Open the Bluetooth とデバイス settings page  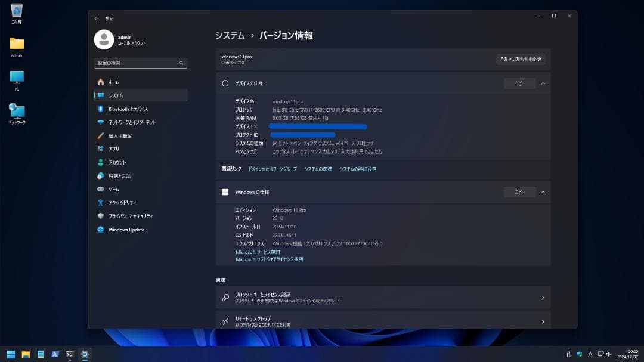(x=128, y=109)
